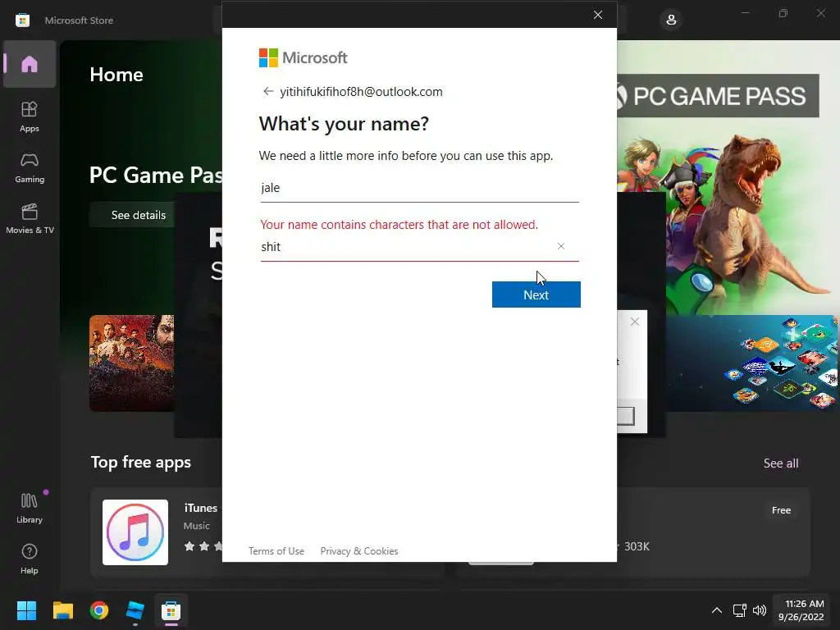Click the Microsoft logo in dialog
This screenshot has width=840, height=630.
click(304, 57)
